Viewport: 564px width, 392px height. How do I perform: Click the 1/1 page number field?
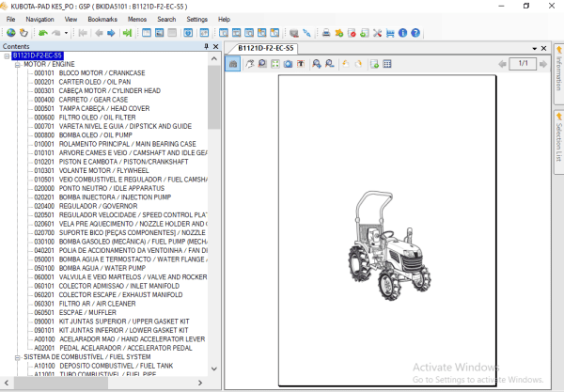523,64
